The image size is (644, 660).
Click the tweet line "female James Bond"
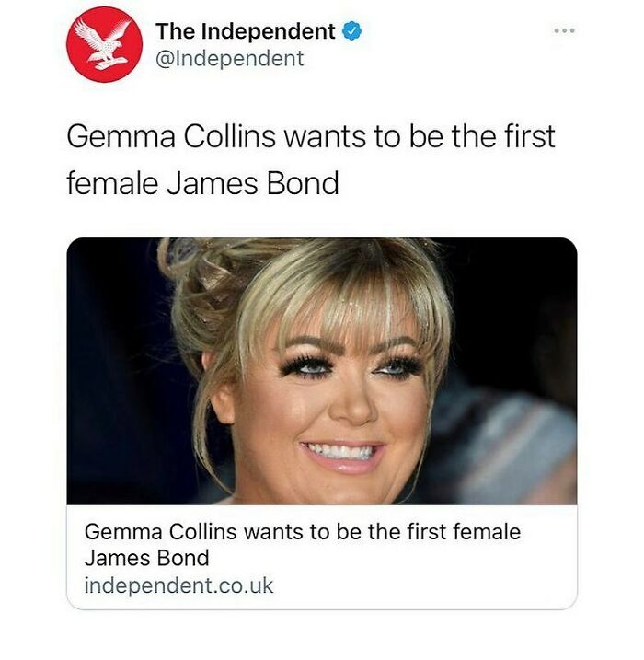click(x=202, y=183)
